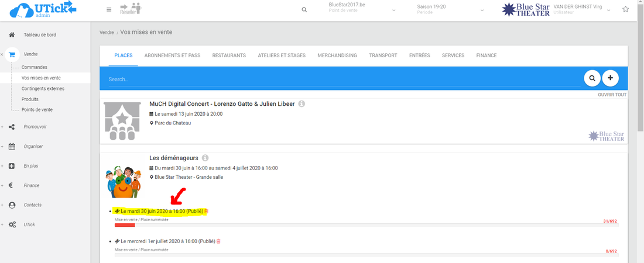644x263 pixels.
Task: Click the OUVRIR TOUT link
Action: (612, 95)
